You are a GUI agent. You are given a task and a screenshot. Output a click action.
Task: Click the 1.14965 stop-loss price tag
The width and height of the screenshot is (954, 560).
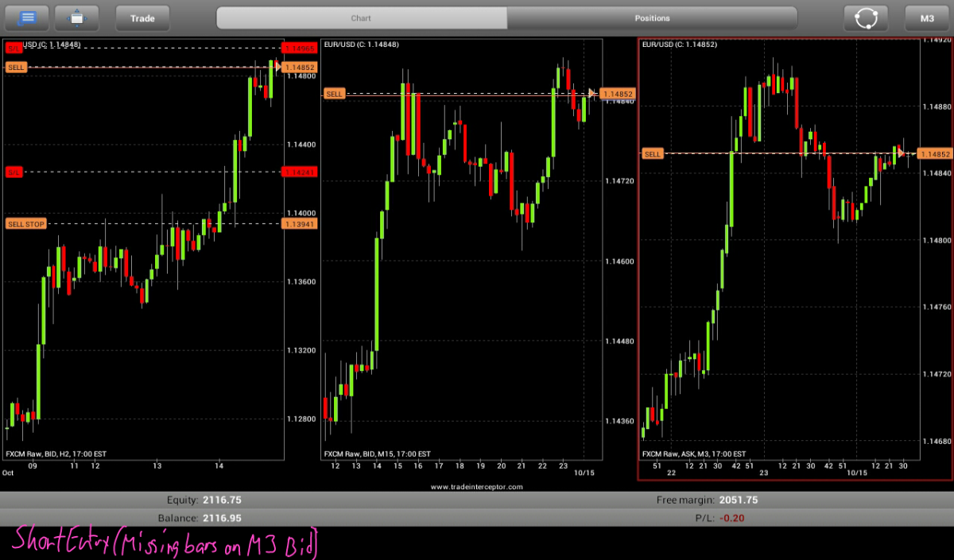click(299, 48)
